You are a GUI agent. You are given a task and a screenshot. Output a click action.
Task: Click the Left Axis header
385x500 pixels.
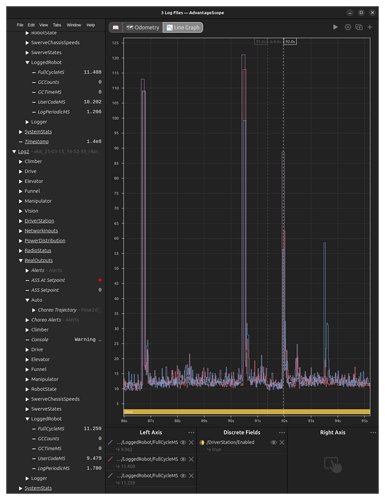pyautogui.click(x=151, y=432)
